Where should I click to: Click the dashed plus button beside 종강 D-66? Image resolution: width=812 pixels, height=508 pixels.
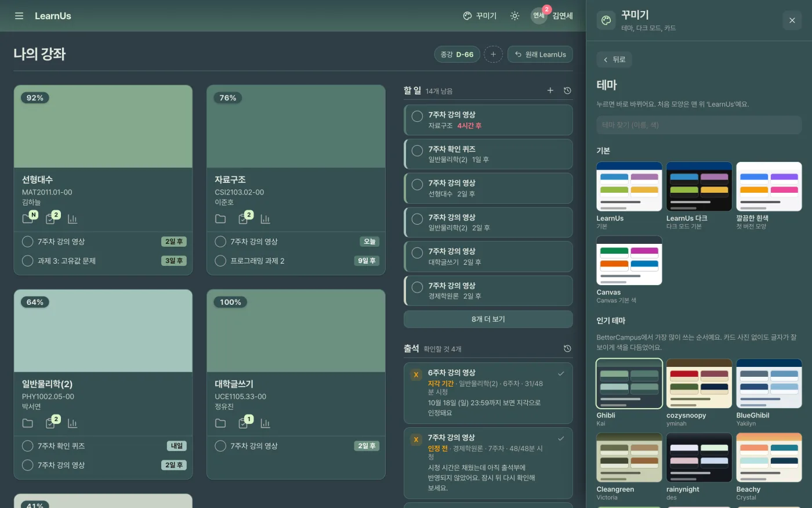pyautogui.click(x=493, y=54)
